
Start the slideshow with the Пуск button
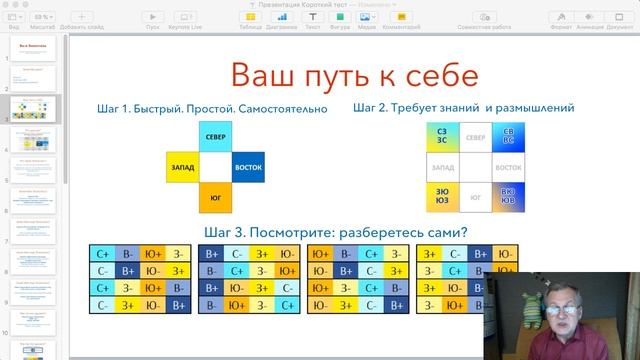(x=153, y=17)
